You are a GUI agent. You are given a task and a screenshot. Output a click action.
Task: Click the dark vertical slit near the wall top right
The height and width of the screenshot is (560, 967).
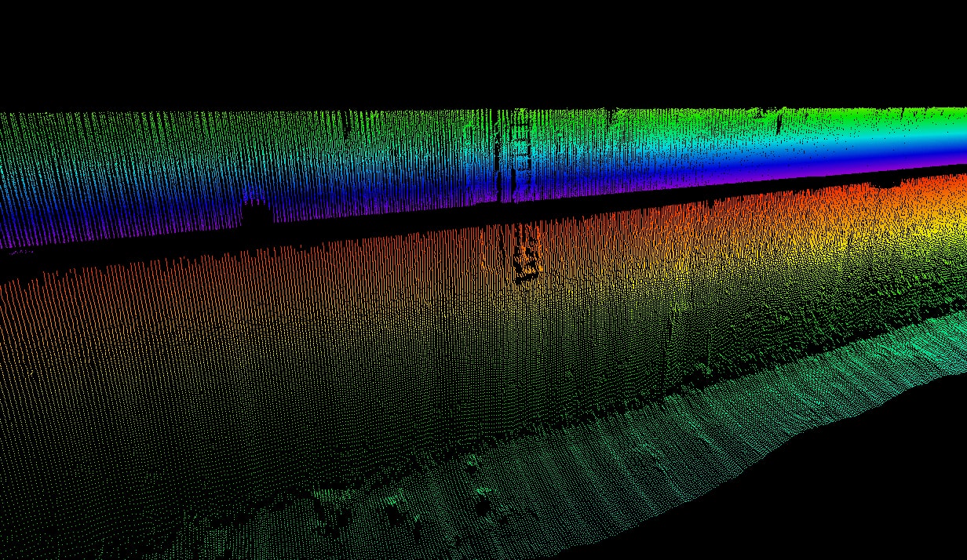pos(779,123)
